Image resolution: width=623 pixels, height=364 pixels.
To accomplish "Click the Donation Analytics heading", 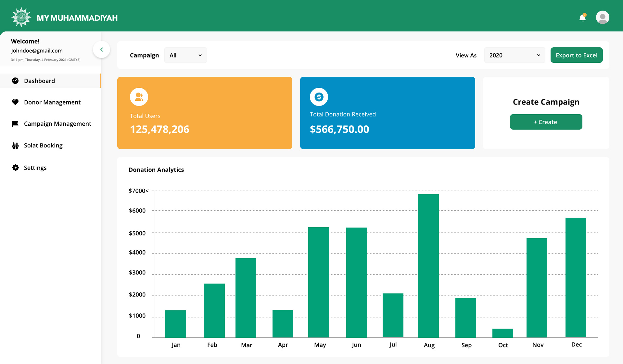I will coord(156,169).
